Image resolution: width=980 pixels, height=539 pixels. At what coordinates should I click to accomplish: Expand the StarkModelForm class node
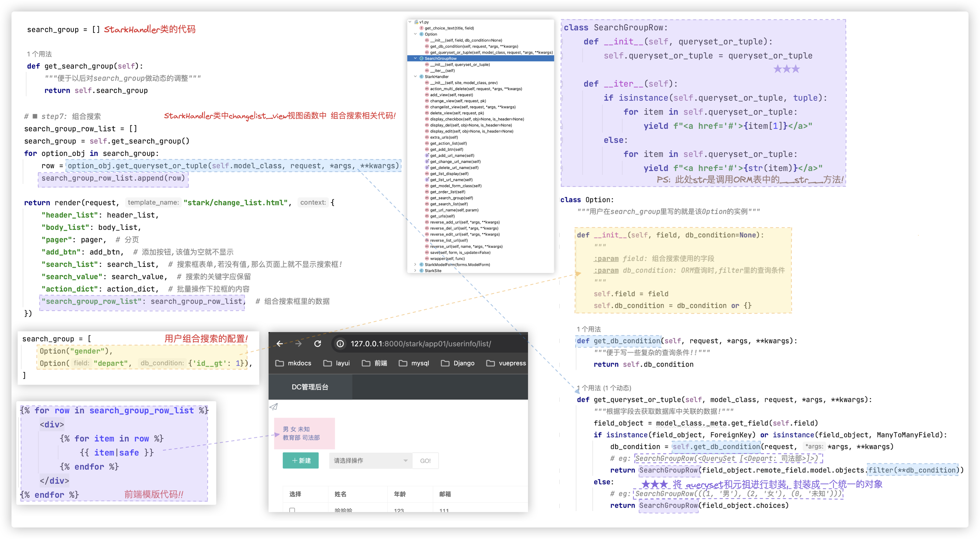tap(415, 265)
